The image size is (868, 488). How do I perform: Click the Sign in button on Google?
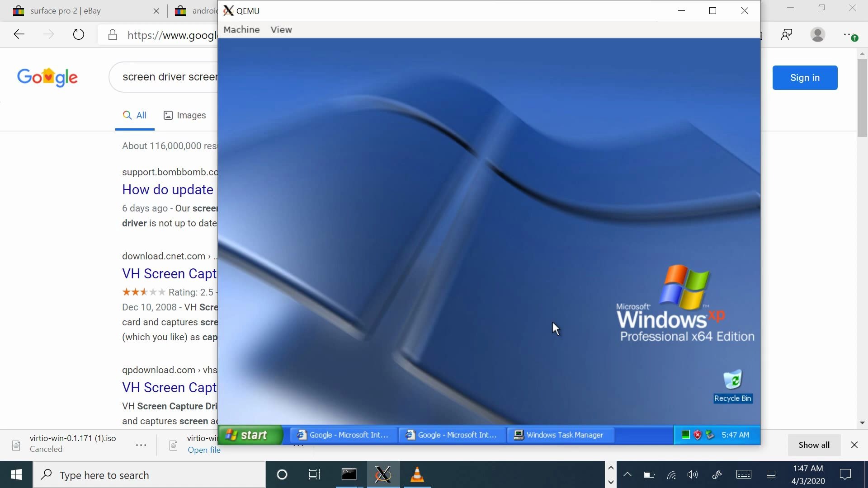(x=805, y=77)
